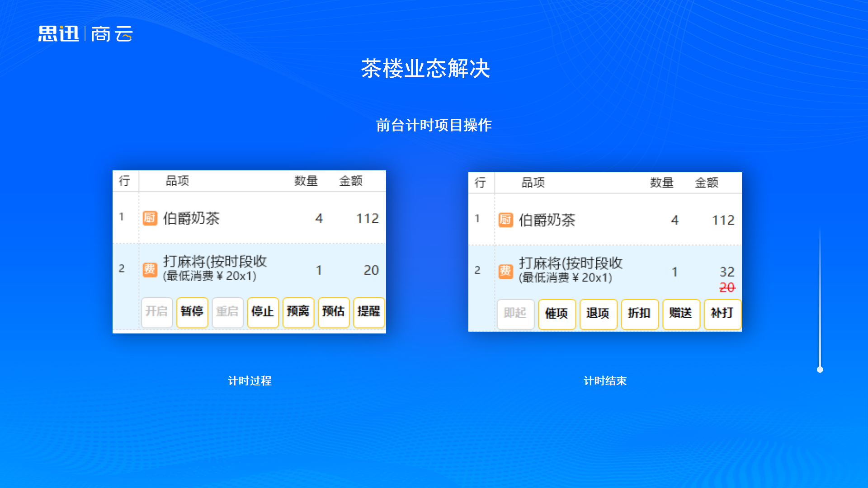The image size is (868, 488).
Task: Click the 提醒 reminder button
Action: click(368, 312)
